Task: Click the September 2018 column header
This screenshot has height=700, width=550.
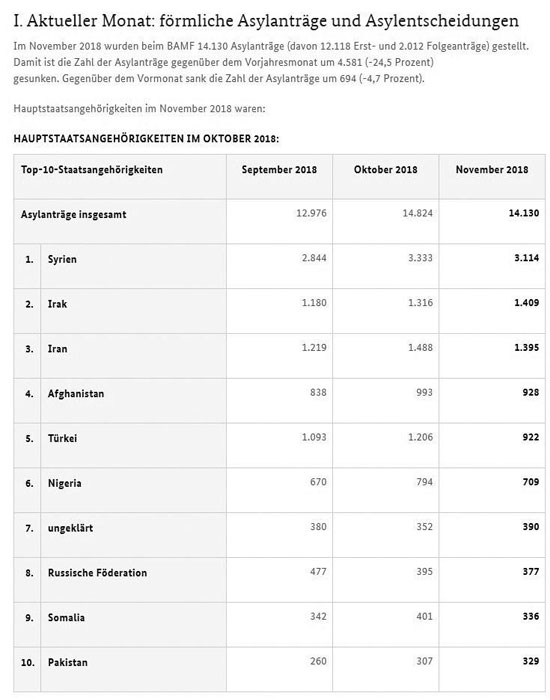Action: [279, 170]
